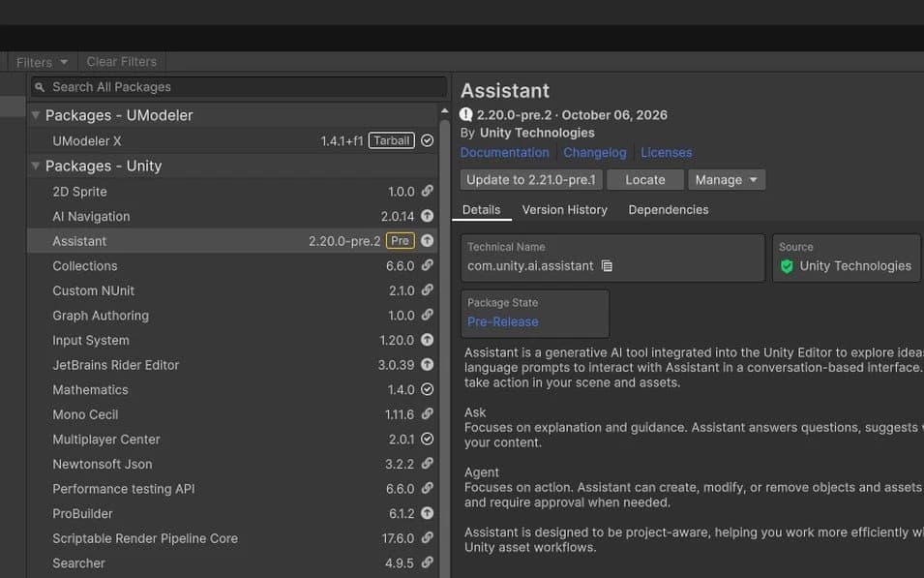924x578 pixels.
Task: Click the green shield icon beside Unity Technologies source
Action: [787, 266]
